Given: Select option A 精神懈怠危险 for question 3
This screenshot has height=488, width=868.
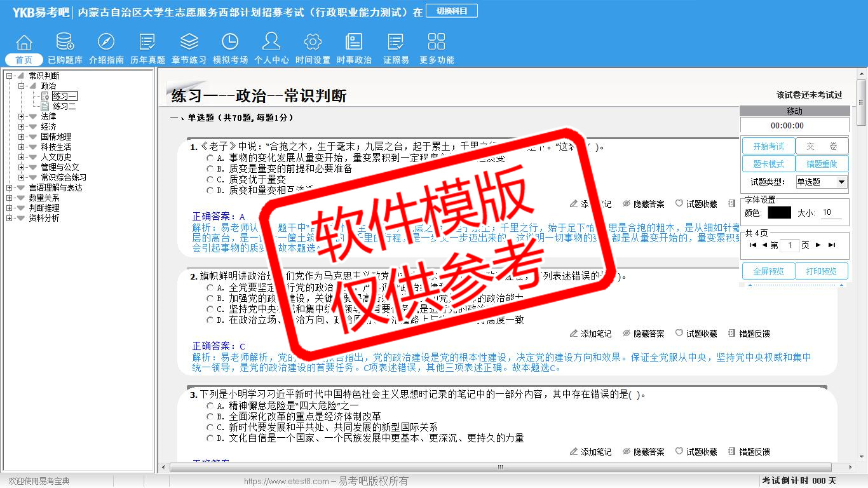Looking at the screenshot, I should 210,406.
